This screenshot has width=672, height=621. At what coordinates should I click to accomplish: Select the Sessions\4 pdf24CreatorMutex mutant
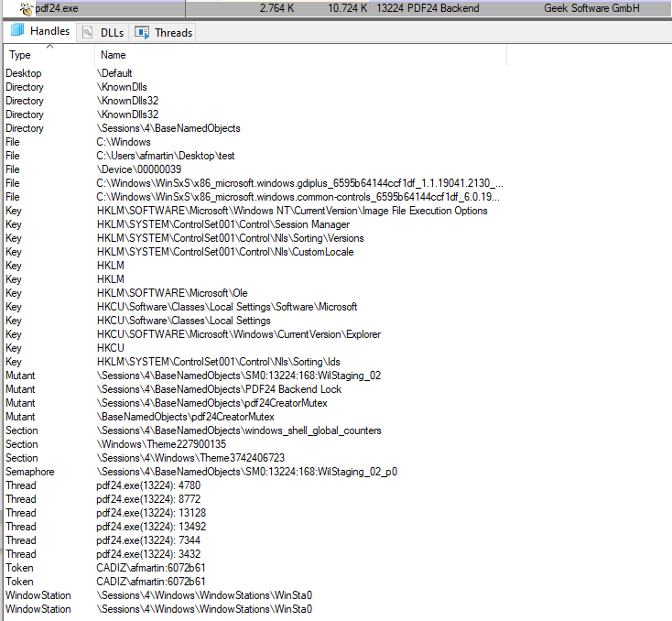click(211, 403)
